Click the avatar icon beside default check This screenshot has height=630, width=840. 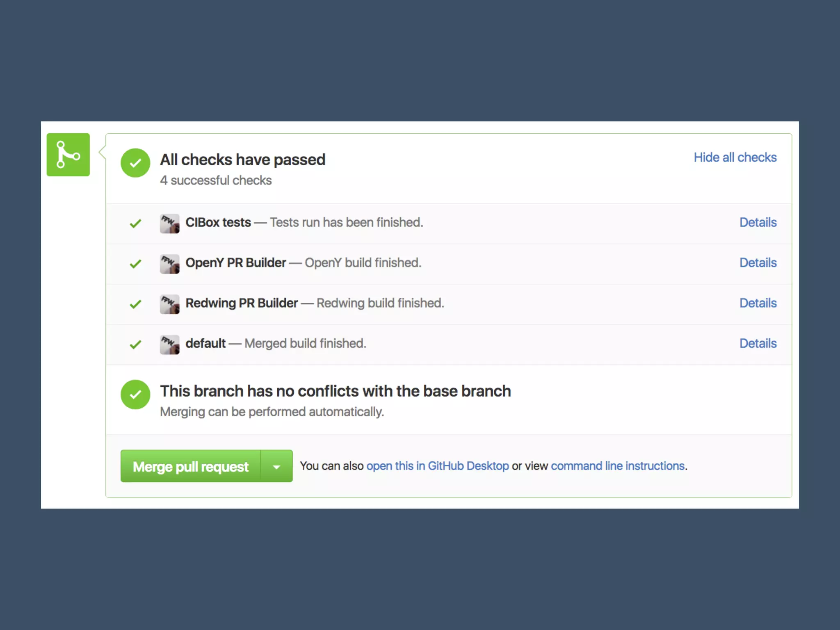(169, 345)
